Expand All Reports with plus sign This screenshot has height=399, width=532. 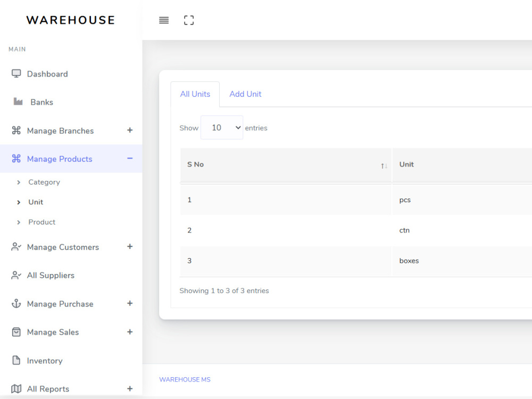pyautogui.click(x=130, y=388)
